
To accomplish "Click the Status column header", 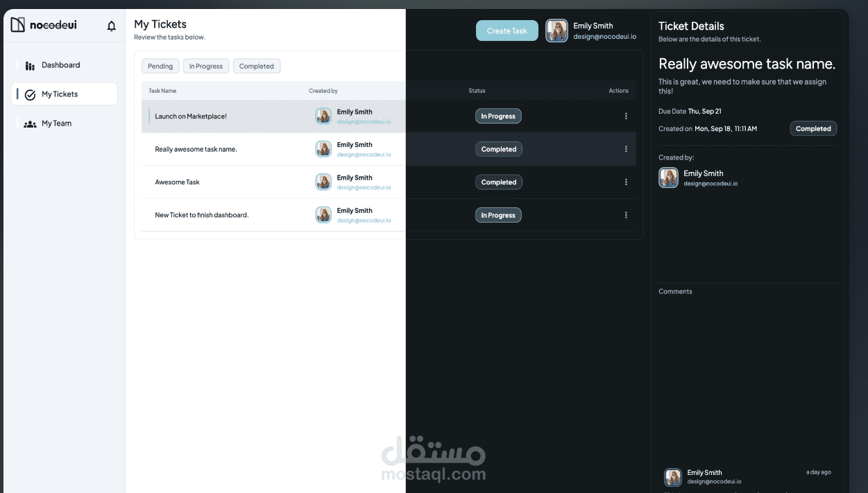I will [477, 91].
